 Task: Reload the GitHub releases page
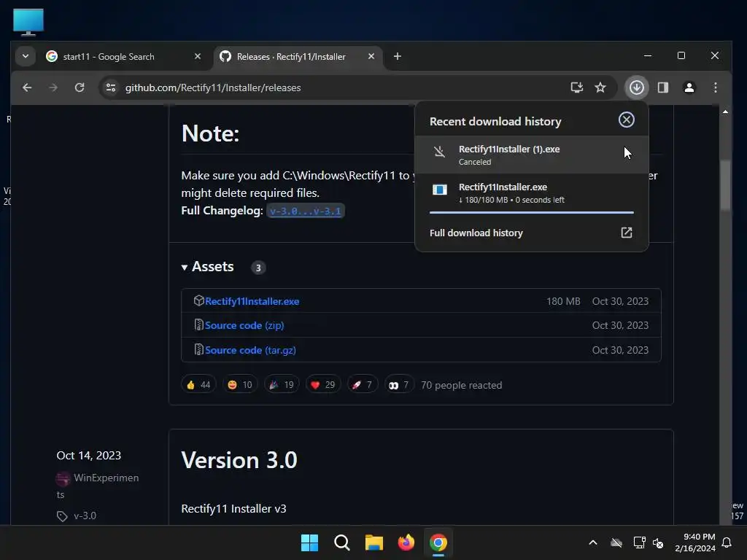tap(80, 87)
